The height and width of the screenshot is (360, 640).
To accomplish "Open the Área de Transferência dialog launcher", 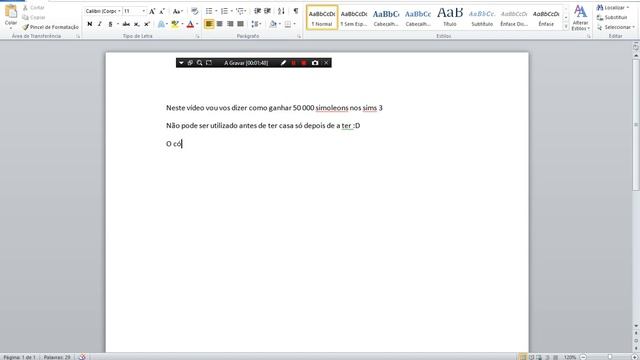I will 78,36.
